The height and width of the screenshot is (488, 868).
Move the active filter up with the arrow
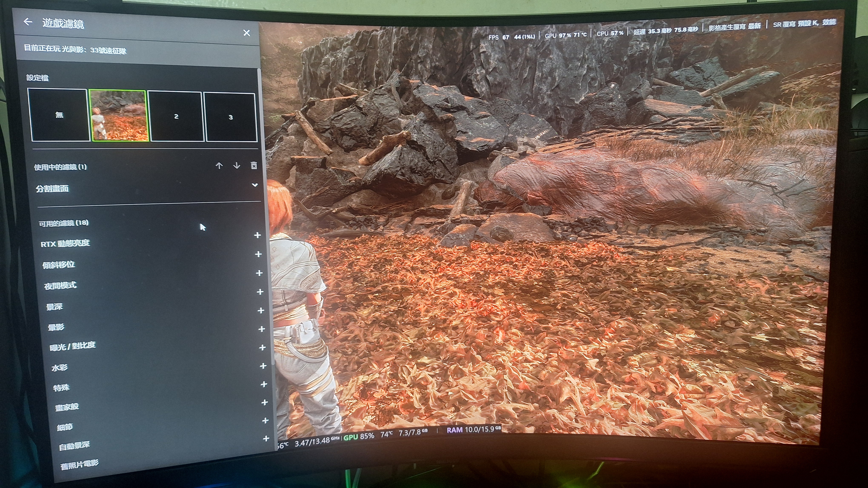pyautogui.click(x=219, y=166)
